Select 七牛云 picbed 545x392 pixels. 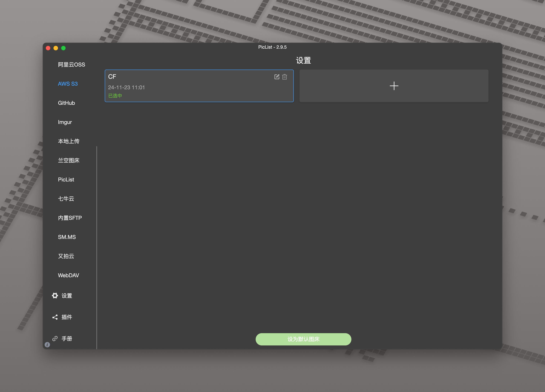tap(66, 199)
